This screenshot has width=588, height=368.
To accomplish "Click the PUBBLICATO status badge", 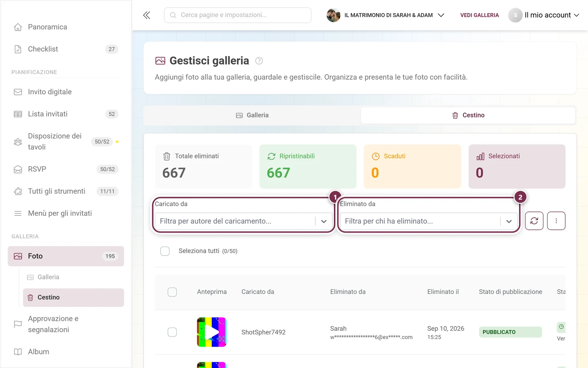I will 510,332.
